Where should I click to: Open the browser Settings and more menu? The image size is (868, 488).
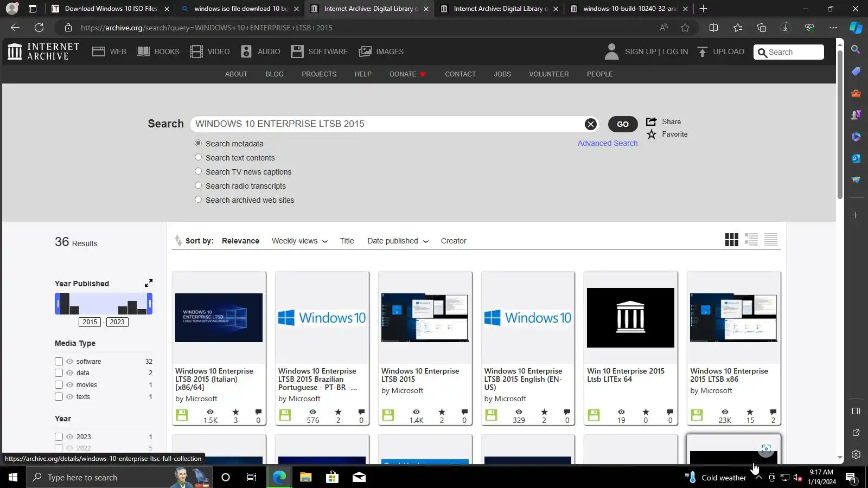click(833, 28)
